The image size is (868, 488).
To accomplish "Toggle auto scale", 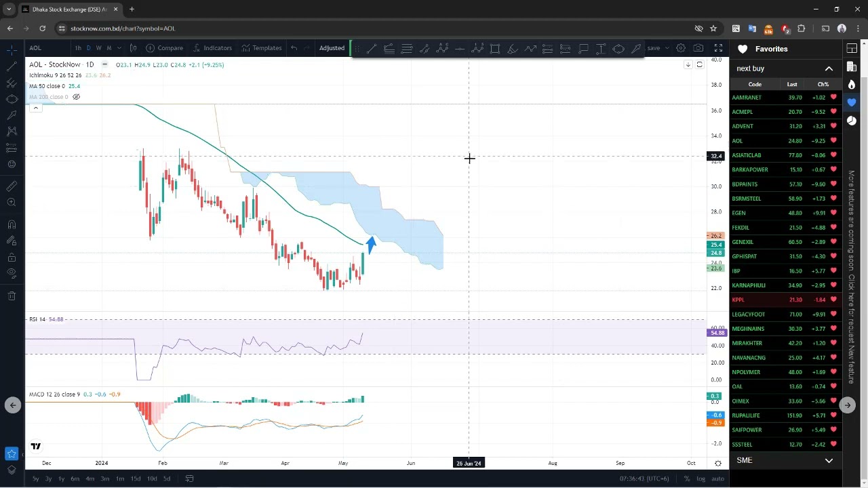I will 717,479.
